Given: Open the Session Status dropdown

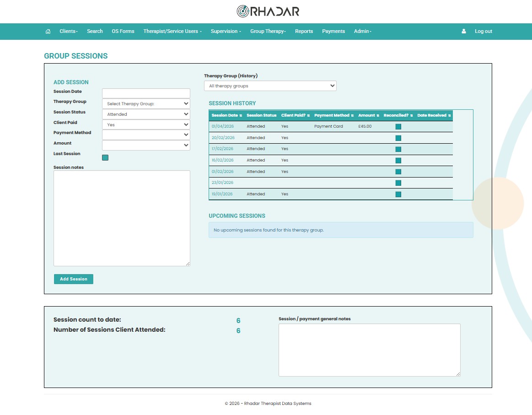Looking at the screenshot, I should point(146,114).
